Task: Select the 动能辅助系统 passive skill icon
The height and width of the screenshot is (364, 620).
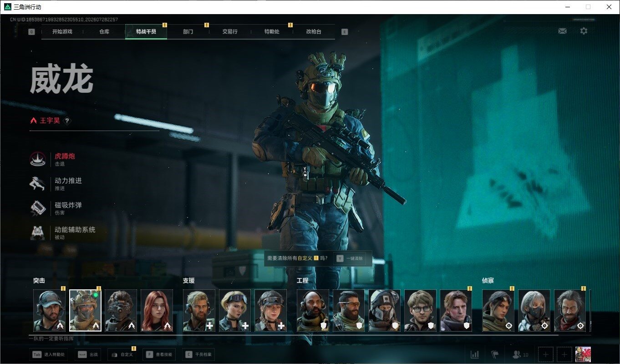Action: 37,233
